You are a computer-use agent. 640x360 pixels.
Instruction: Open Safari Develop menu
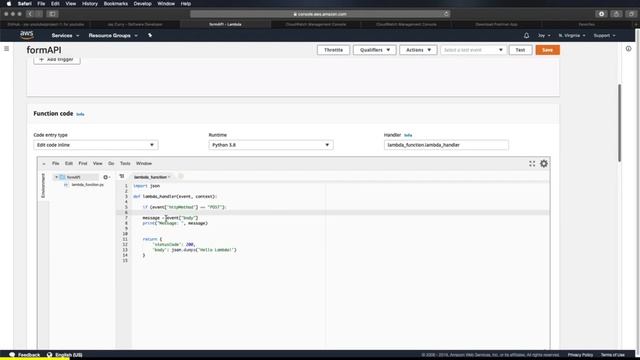pyautogui.click(x=142, y=4)
